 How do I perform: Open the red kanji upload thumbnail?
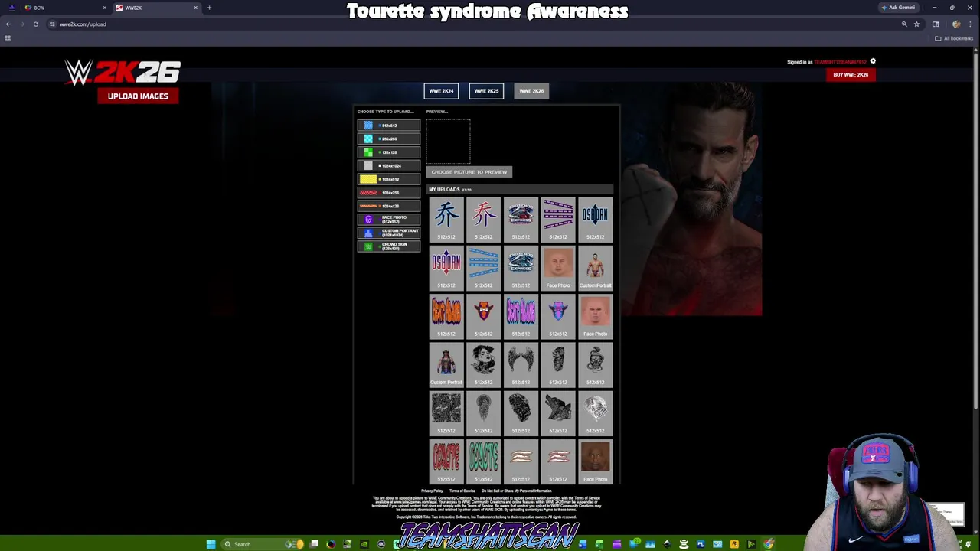pyautogui.click(x=484, y=219)
